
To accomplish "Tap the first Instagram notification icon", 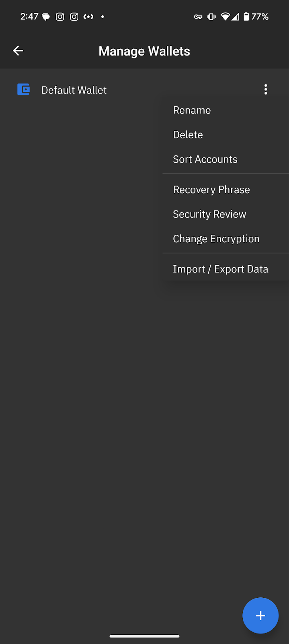I will 60,17.
